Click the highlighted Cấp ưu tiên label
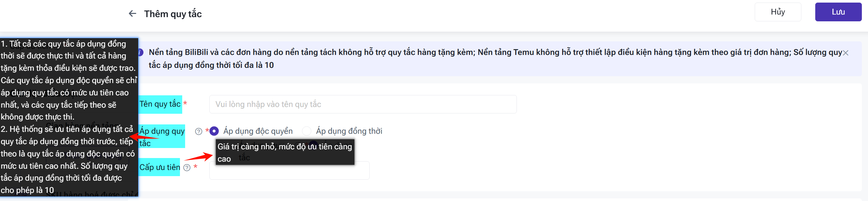868x201 pixels. (160, 167)
